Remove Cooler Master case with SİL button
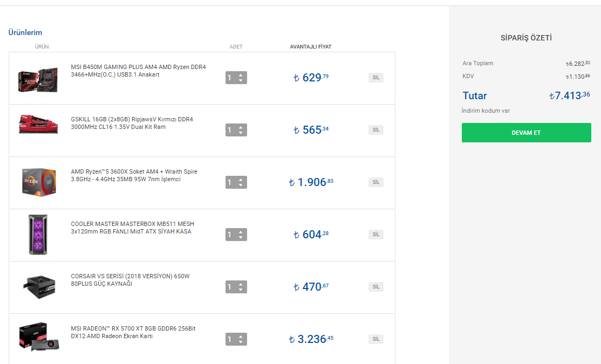Screen dimensions: 601x364 pyautogui.click(x=376, y=235)
